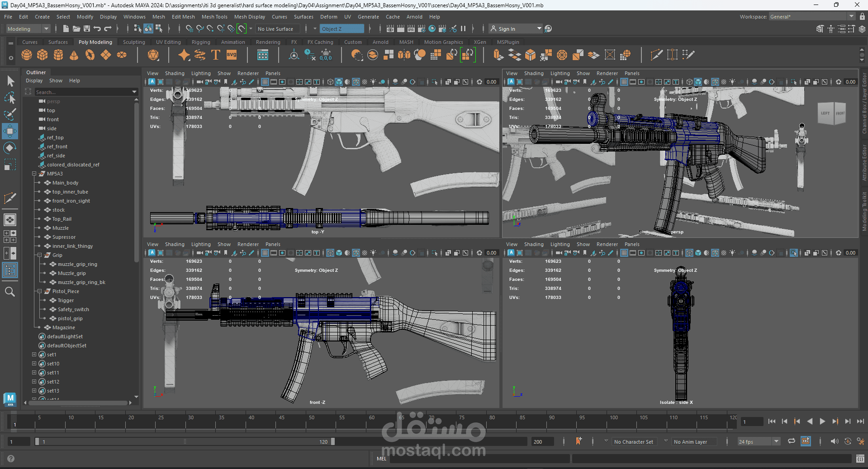Create a polygon sphere from the shelf
Viewport: 868px width, 469px height.
[x=27, y=55]
